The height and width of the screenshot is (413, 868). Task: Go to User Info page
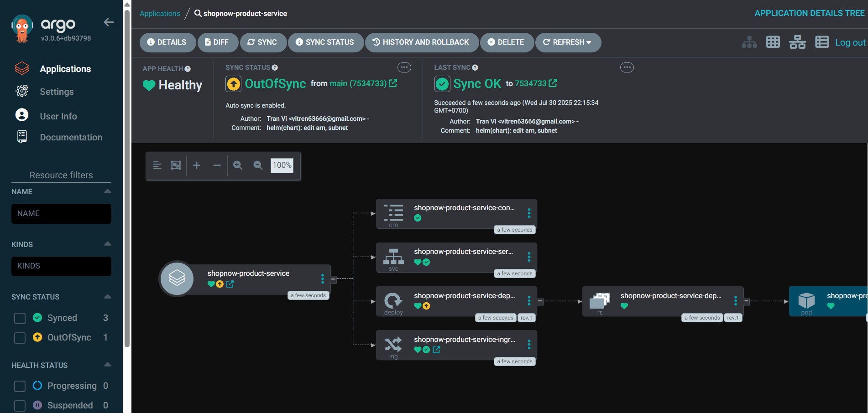point(58,116)
